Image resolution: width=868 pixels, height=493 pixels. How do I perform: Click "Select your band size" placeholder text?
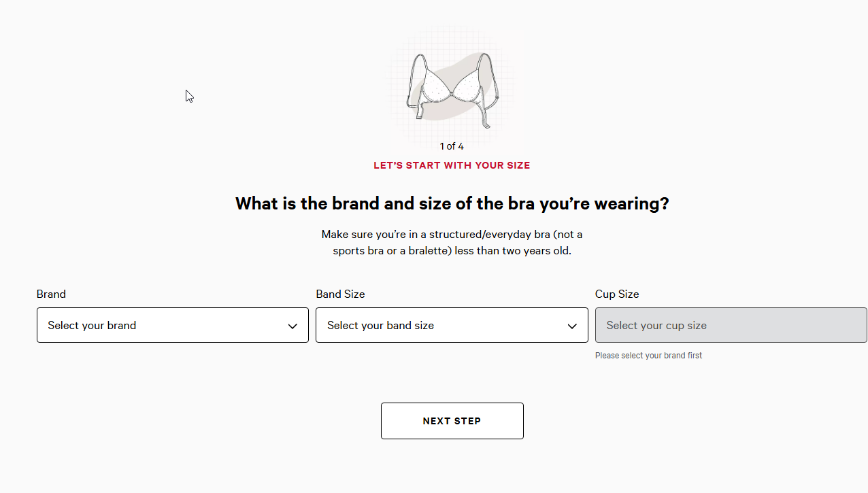point(380,326)
